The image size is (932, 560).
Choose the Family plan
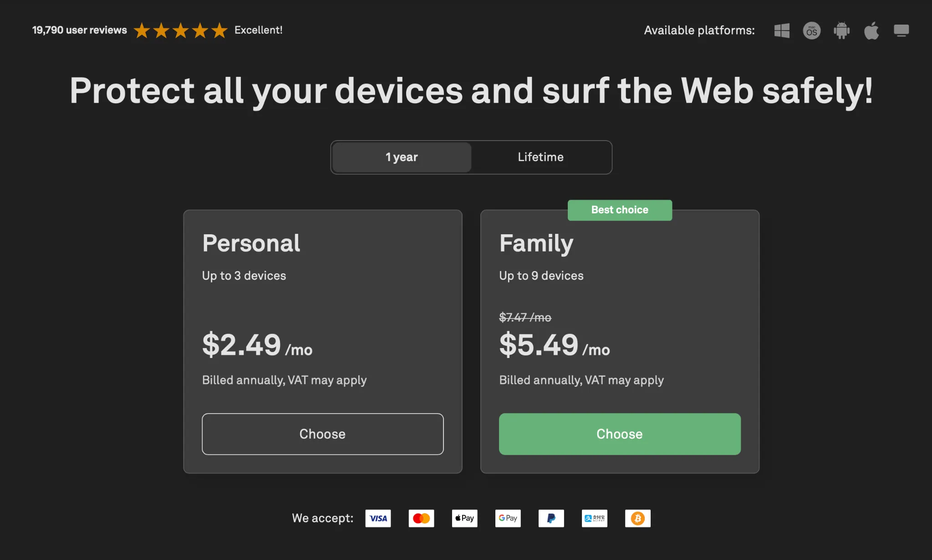pos(619,434)
